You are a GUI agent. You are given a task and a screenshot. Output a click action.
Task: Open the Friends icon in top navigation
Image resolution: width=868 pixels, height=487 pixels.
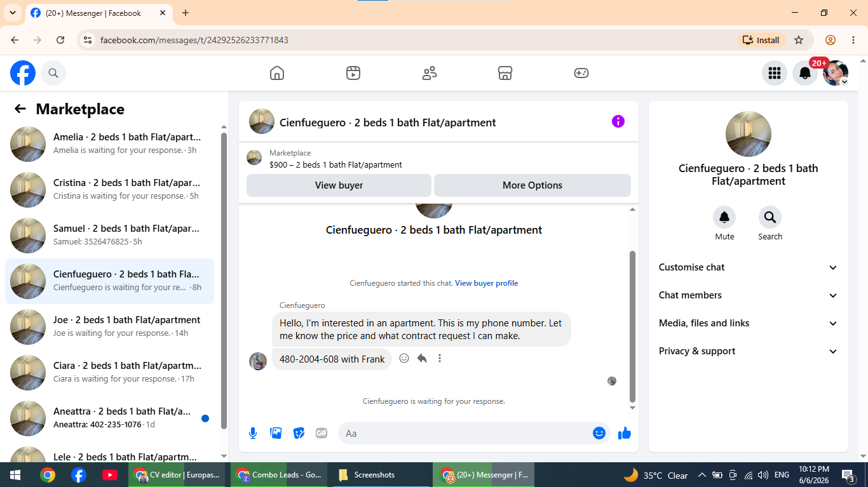pos(430,73)
